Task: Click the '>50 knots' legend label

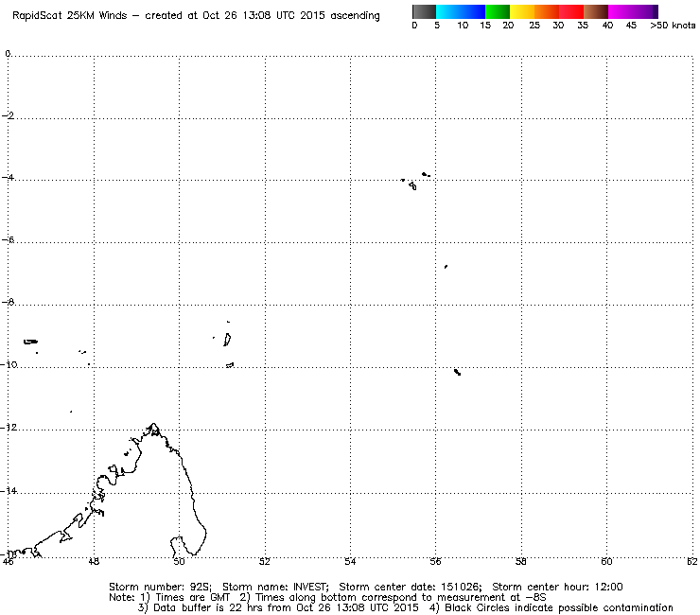Action: click(673, 26)
